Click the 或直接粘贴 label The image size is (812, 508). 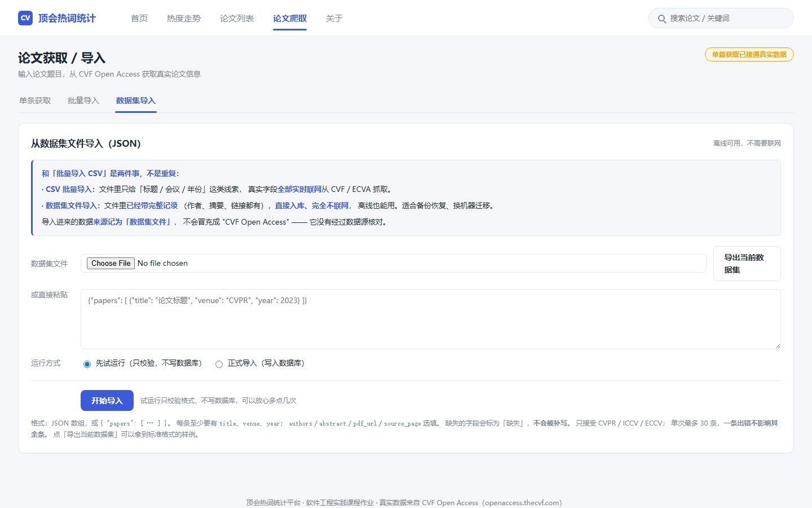click(x=49, y=295)
